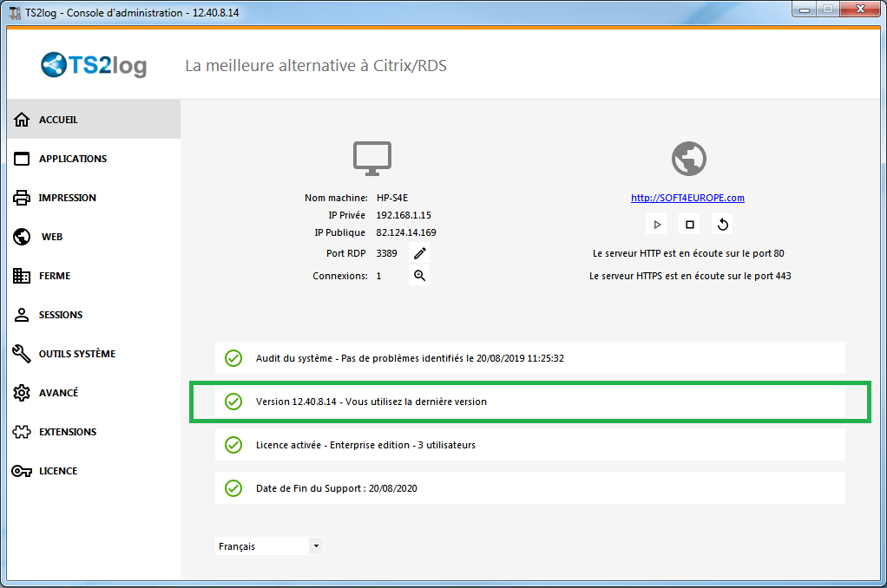Open the Français language dropdown
The height and width of the screenshot is (588, 887).
point(269,546)
